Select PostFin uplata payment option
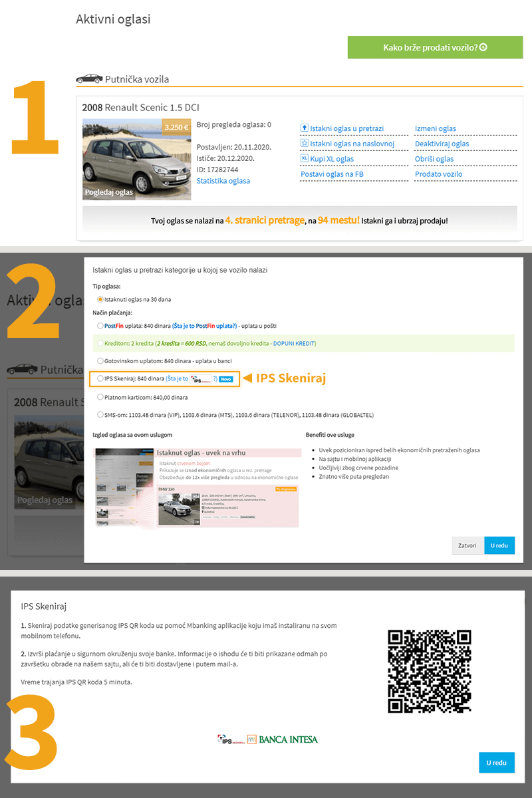The width and height of the screenshot is (532, 798). pos(100,327)
